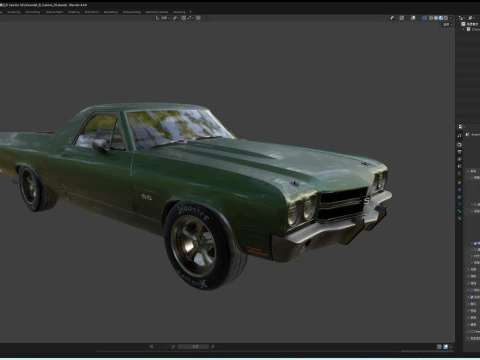480x360 pixels.
Task: Open the Compositing workspace tab
Action: [x=132, y=12]
